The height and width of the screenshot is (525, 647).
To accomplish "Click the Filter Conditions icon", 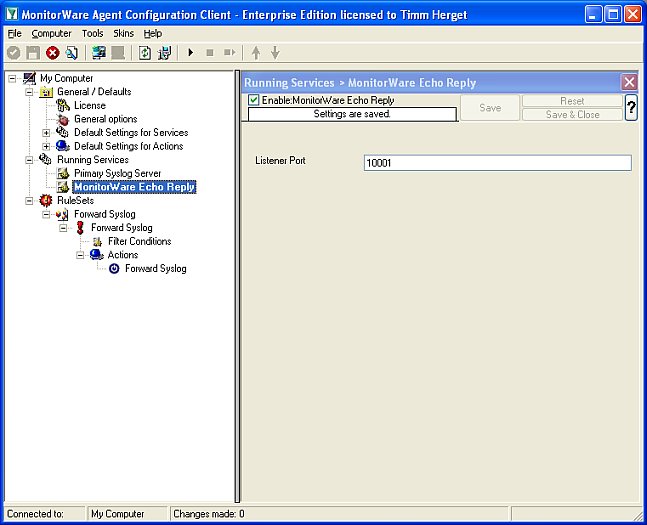I will tap(97, 241).
